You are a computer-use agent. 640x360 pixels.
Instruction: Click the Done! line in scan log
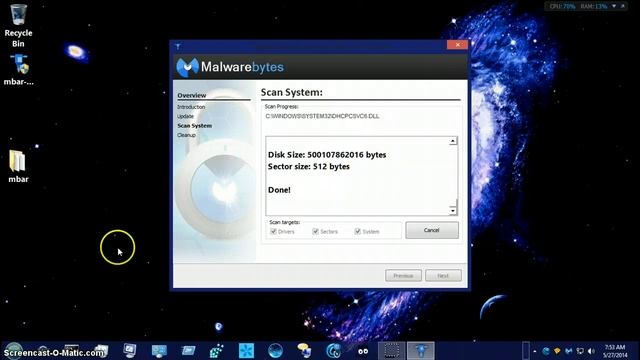pos(279,190)
